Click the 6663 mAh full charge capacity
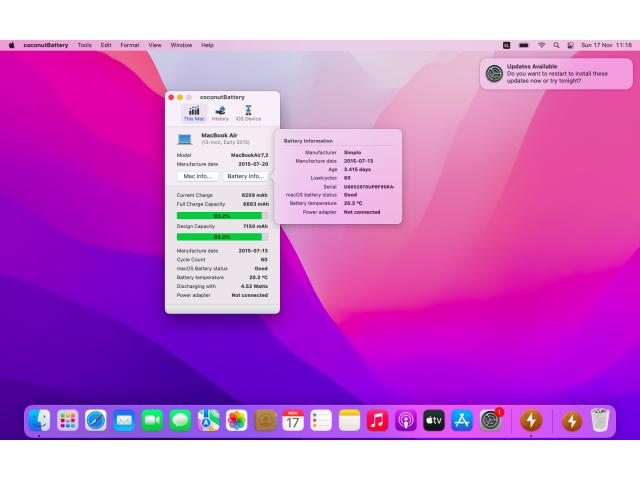640x480 pixels. click(x=256, y=204)
